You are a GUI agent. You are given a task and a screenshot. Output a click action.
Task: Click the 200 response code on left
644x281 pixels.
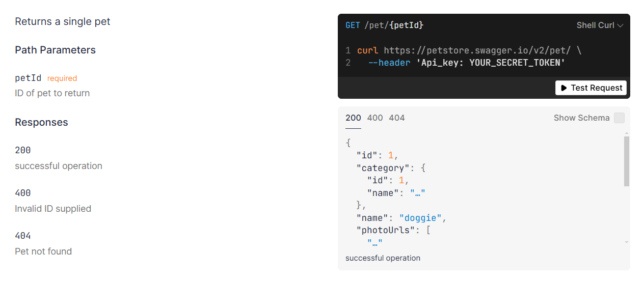pyautogui.click(x=23, y=150)
